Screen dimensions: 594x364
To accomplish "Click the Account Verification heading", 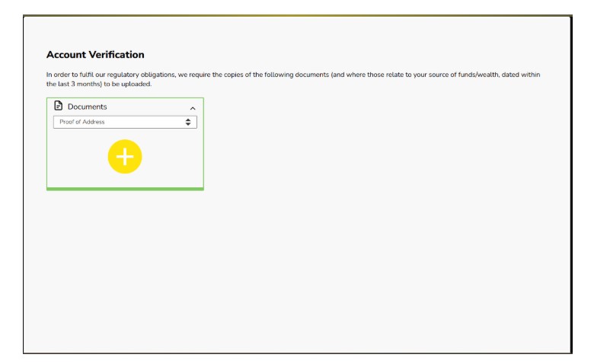I will pos(95,55).
